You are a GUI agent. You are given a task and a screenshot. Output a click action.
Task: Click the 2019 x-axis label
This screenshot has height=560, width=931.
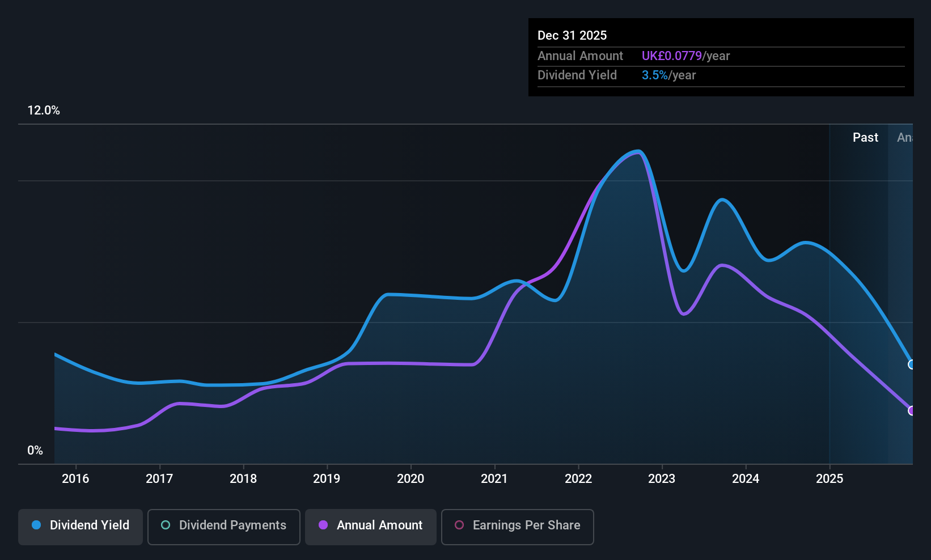click(327, 478)
